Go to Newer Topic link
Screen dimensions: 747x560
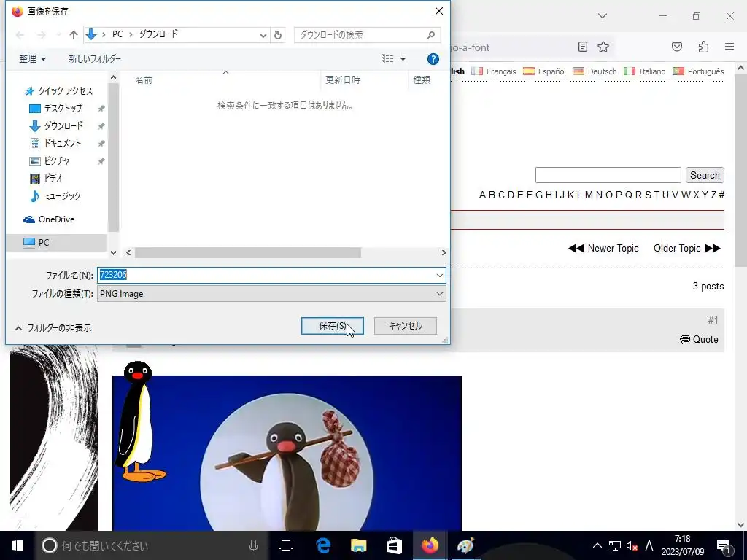[603, 248]
